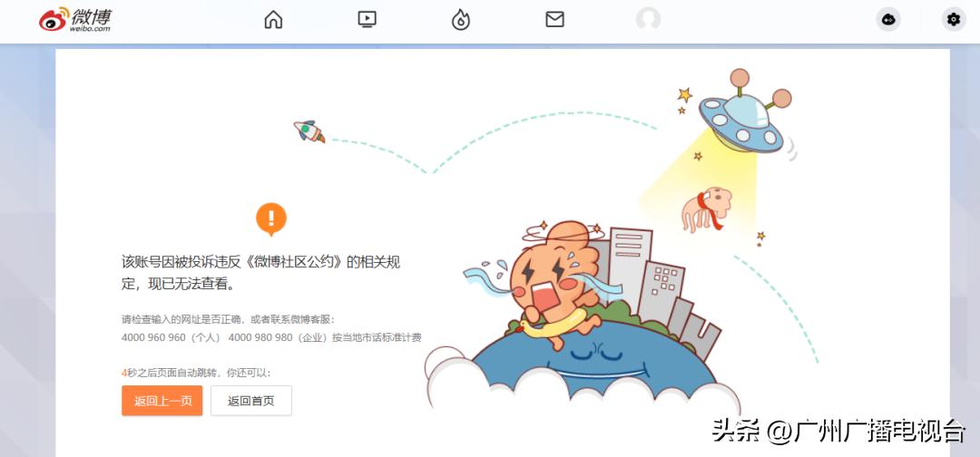980x457 pixels.
Task: Click the abducted dog in UFO beam
Action: [x=706, y=209]
